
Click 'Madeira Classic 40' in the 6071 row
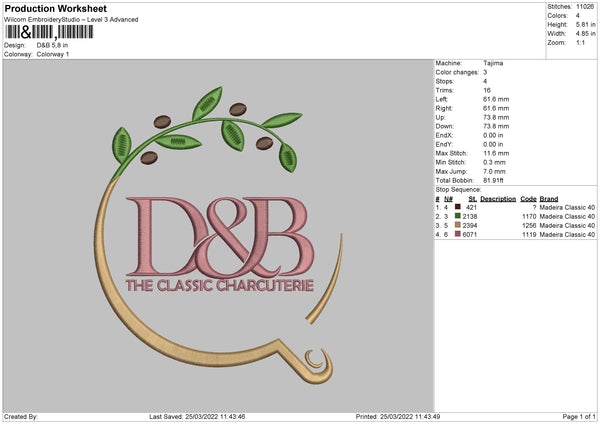[x=567, y=234]
